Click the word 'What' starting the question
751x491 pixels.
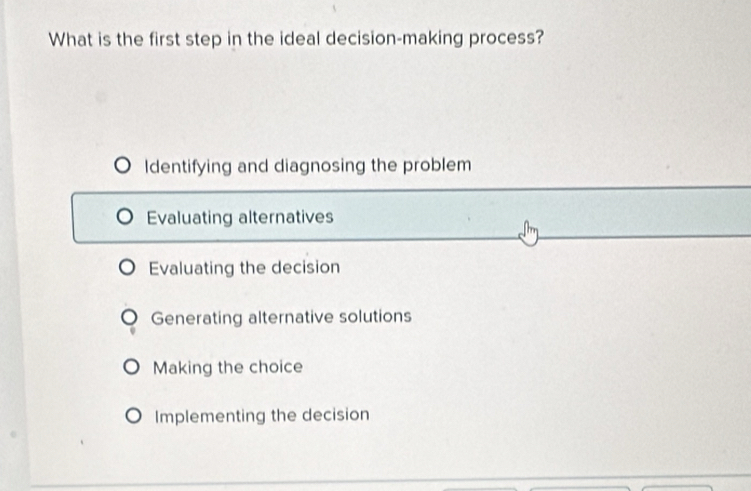[71, 40]
